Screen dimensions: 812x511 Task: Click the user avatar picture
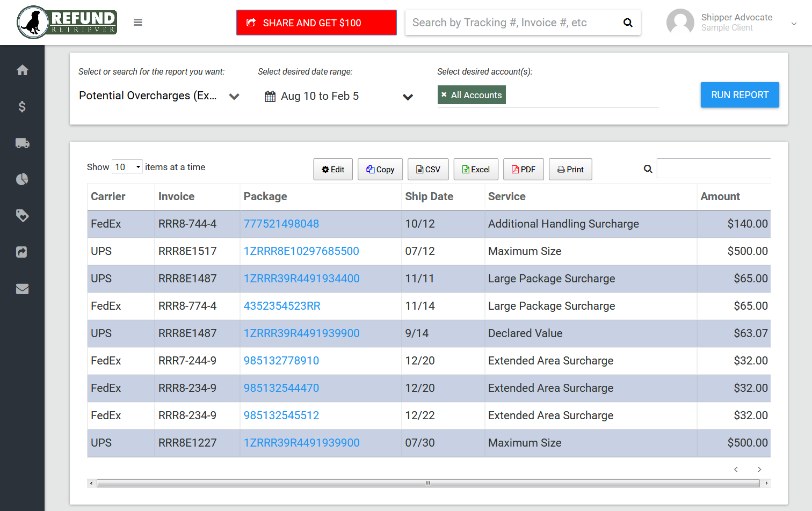click(x=680, y=23)
